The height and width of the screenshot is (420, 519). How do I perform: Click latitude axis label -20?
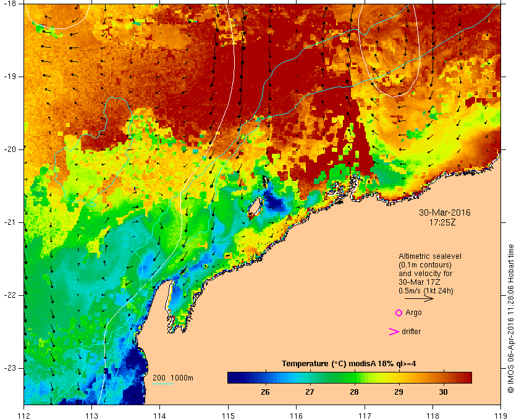click(x=9, y=149)
